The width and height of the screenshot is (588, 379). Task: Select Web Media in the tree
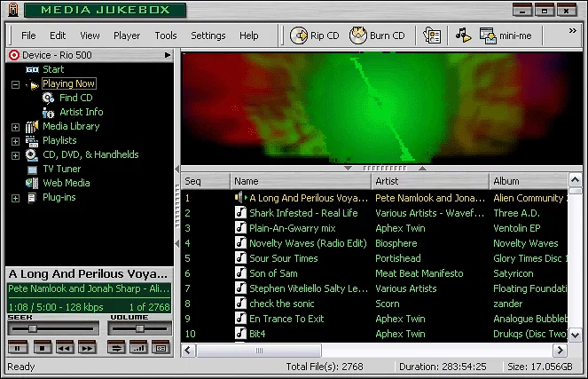[66, 183]
